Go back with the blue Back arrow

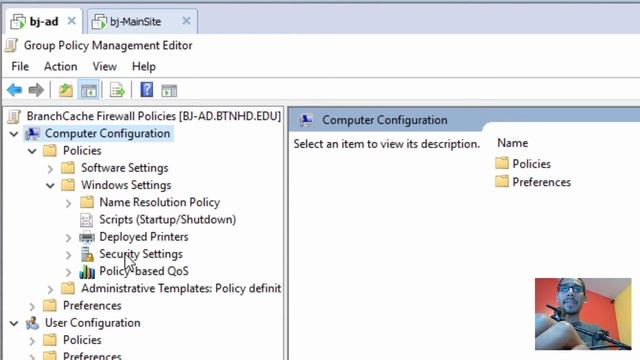tap(15, 90)
